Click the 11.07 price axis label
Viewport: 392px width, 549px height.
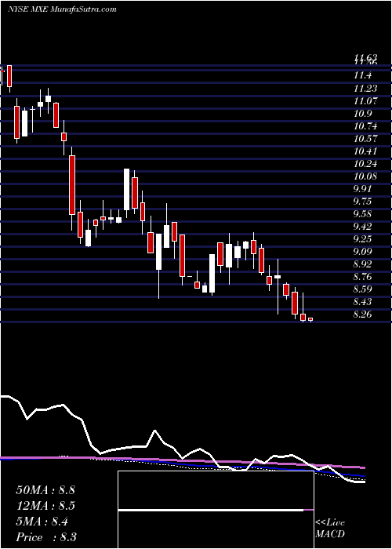pyautogui.click(x=365, y=101)
